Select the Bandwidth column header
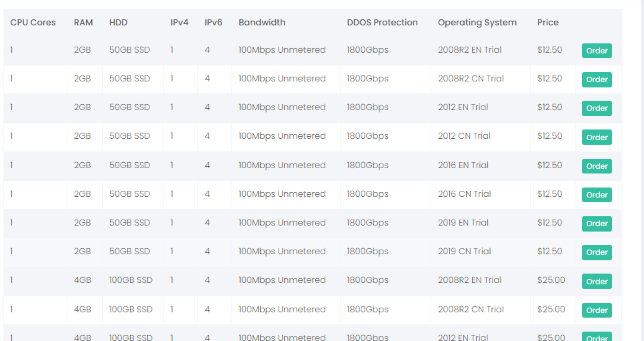 tap(262, 23)
